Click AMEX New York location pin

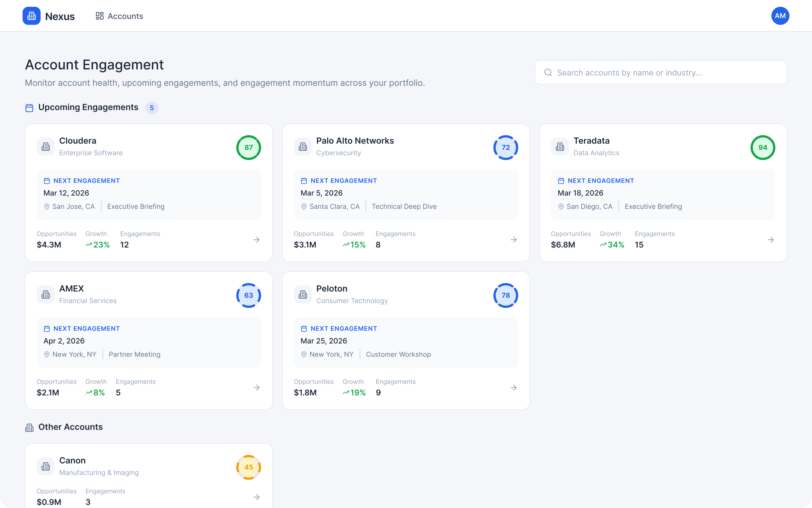[x=47, y=354]
